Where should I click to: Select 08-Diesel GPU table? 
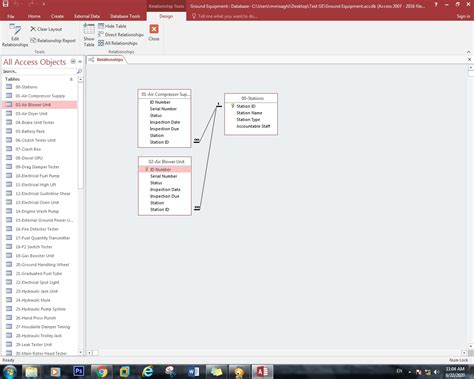tap(39, 158)
